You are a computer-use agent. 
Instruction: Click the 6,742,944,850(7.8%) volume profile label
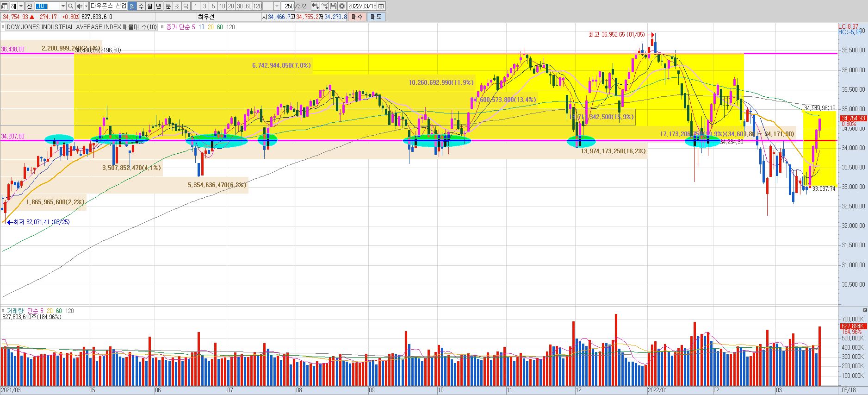tap(281, 66)
